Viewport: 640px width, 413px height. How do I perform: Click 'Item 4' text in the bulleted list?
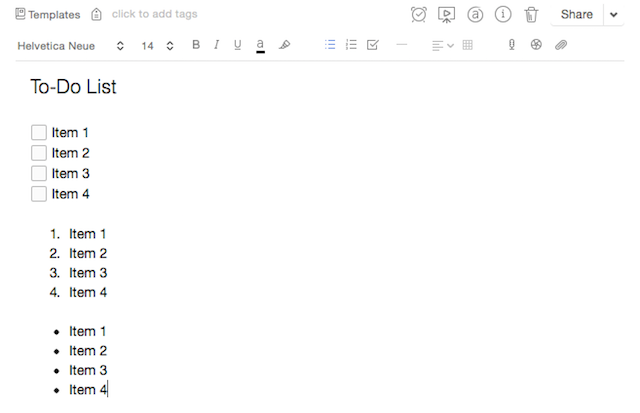[88, 390]
